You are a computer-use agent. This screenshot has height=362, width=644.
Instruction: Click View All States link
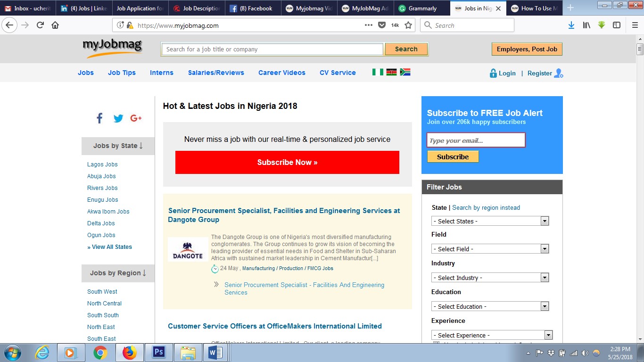point(109,247)
